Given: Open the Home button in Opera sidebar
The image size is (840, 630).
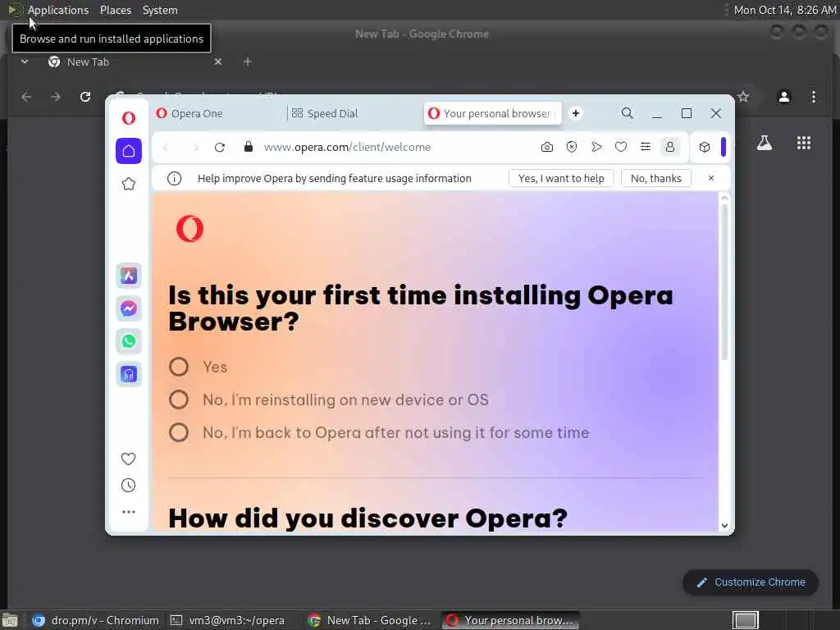Looking at the screenshot, I should point(129,151).
